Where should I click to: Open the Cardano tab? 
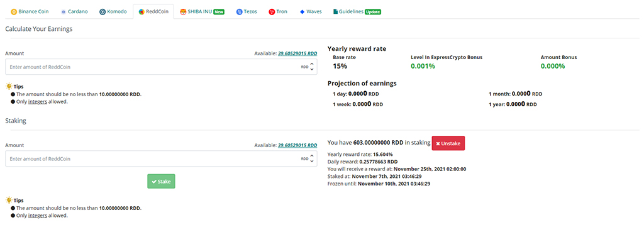[x=74, y=12]
